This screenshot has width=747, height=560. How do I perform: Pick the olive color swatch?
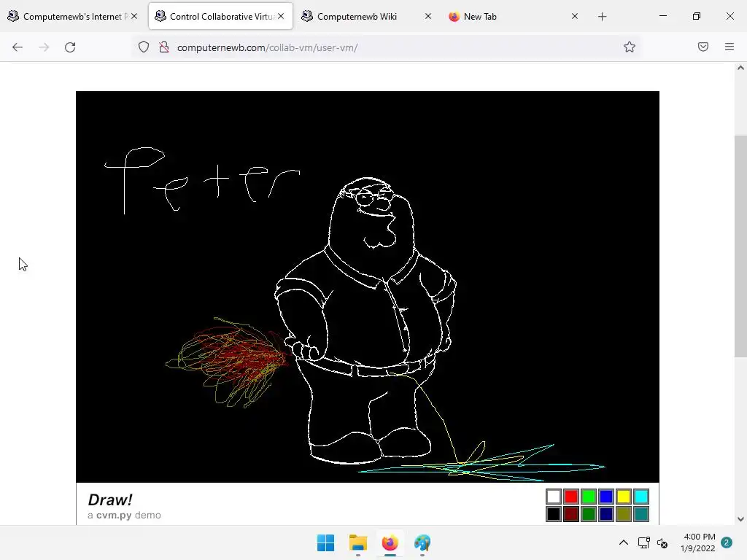624,514
